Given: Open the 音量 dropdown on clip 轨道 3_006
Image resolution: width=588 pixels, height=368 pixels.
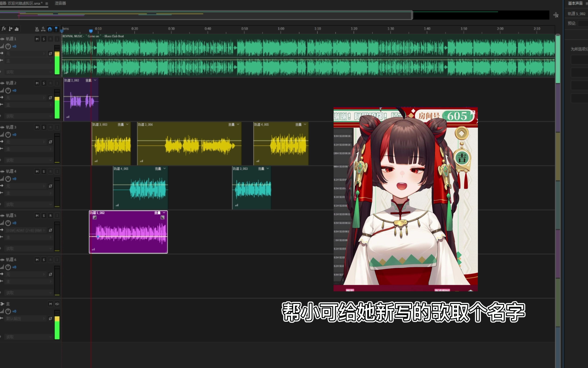Looking at the screenshot, I should point(234,124).
